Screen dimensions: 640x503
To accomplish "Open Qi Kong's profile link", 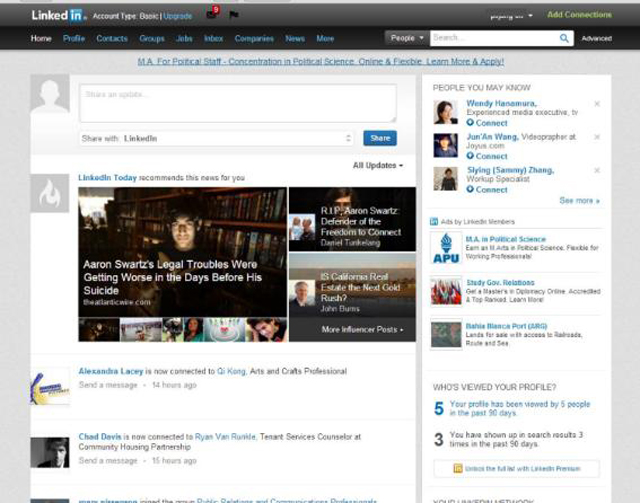I will pyautogui.click(x=231, y=371).
